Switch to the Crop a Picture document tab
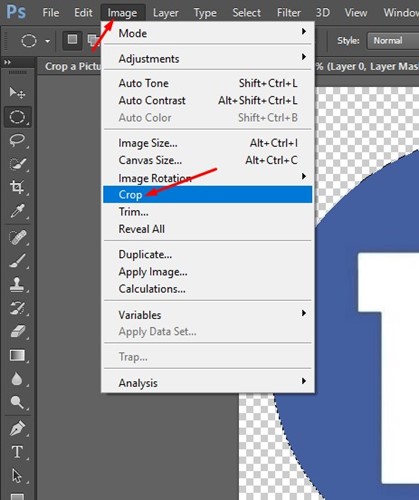The height and width of the screenshot is (500, 419). [x=73, y=66]
